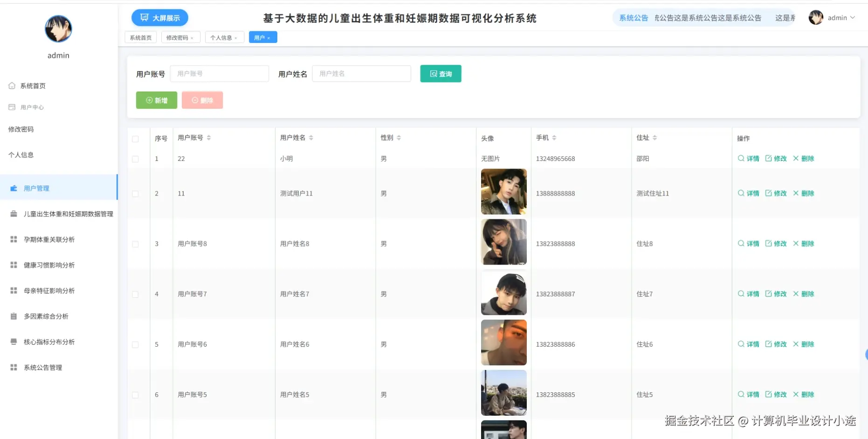Screen dimensions: 868x439
Task: Sort the table by 用户账号 column
Action: (x=209, y=137)
